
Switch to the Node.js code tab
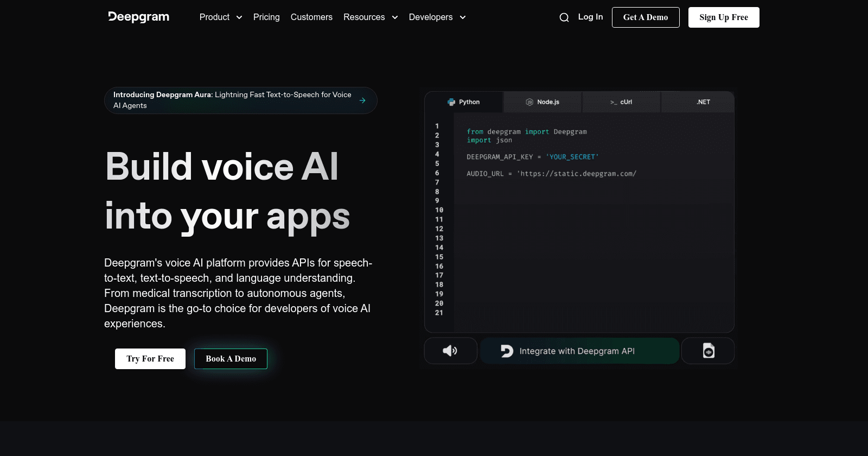(542, 102)
